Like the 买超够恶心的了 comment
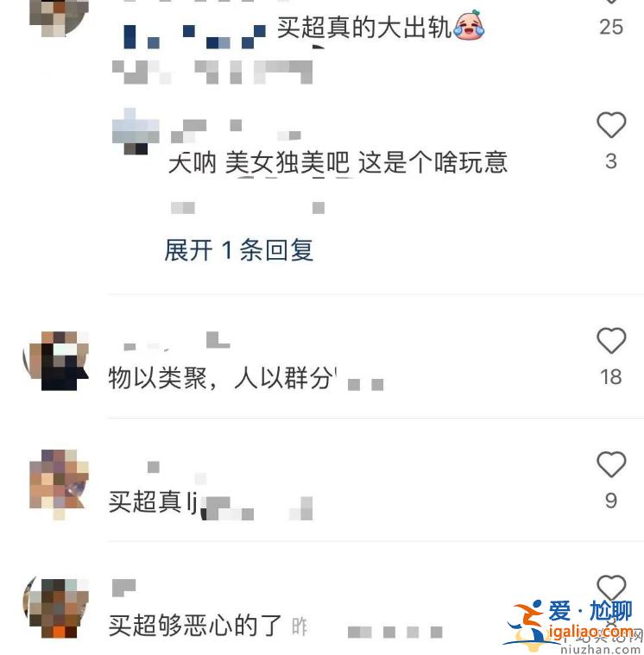This screenshot has width=644, height=655. click(x=610, y=587)
